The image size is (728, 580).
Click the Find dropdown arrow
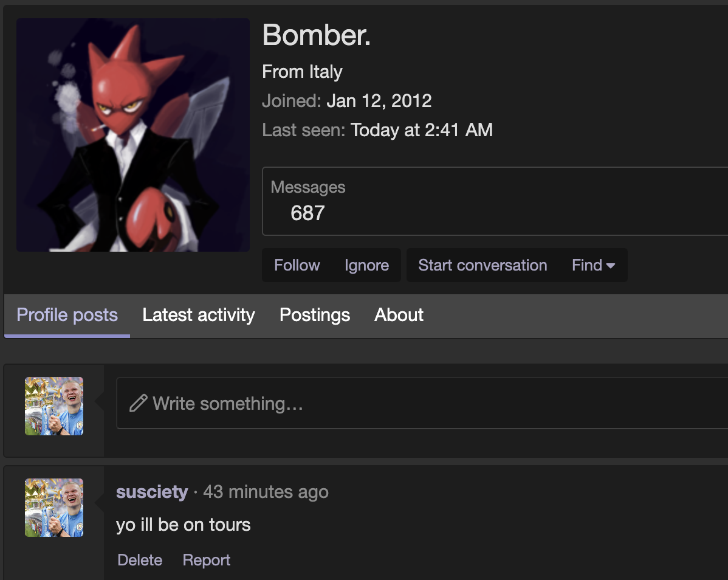pyautogui.click(x=611, y=266)
